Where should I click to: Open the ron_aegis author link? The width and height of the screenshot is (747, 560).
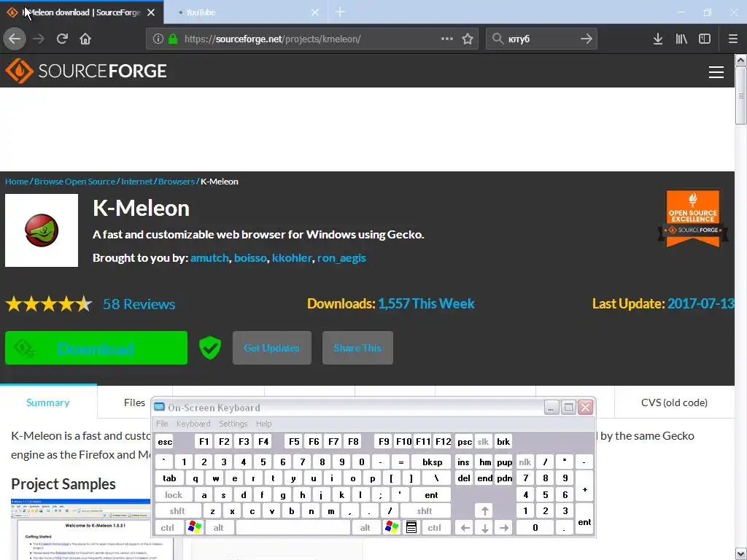pos(341,258)
